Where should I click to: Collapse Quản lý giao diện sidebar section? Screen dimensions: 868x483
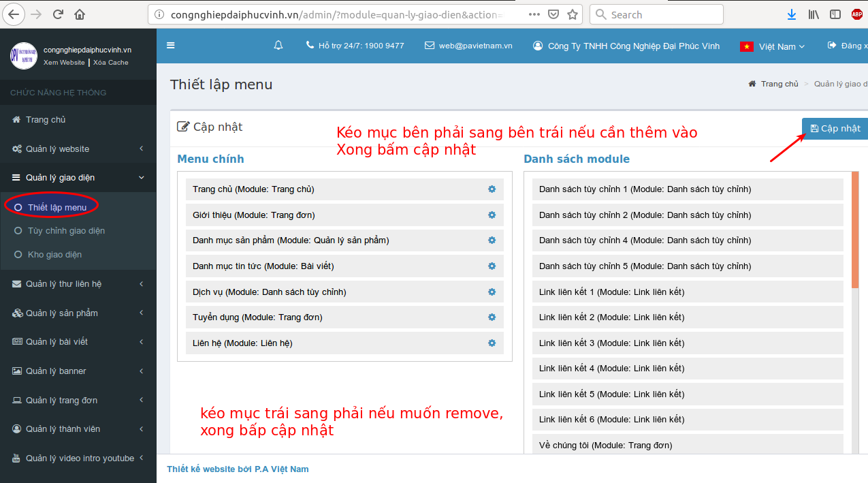(x=78, y=178)
